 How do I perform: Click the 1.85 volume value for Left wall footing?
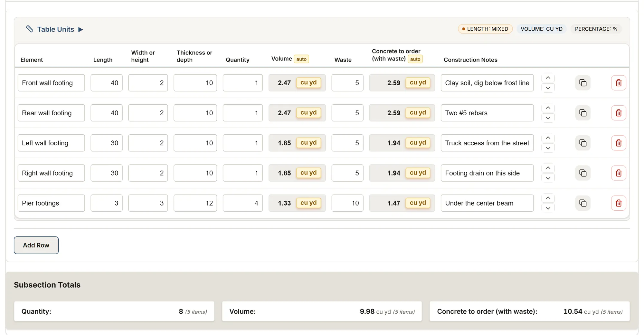point(284,143)
